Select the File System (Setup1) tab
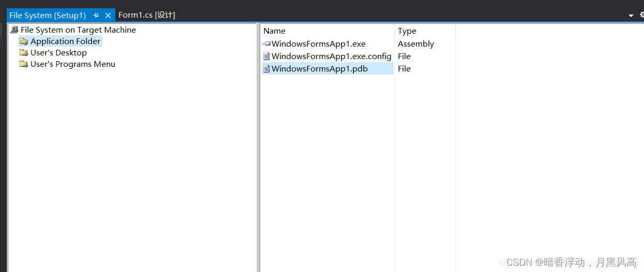 pos(48,16)
